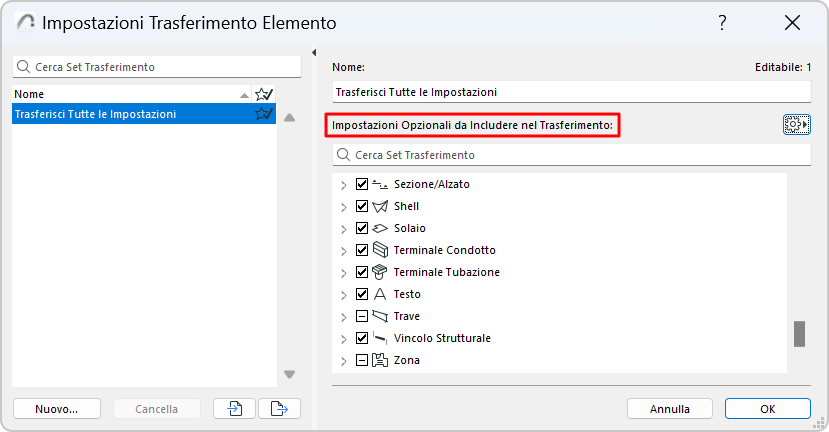Click the import transfer set icon button
Image resolution: width=829 pixels, height=432 pixels.
point(234,408)
